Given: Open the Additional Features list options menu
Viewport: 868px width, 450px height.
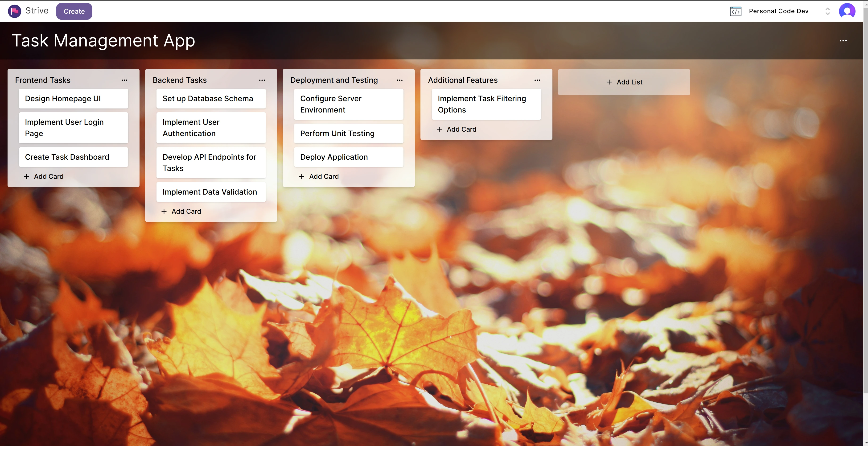Looking at the screenshot, I should pyautogui.click(x=537, y=80).
